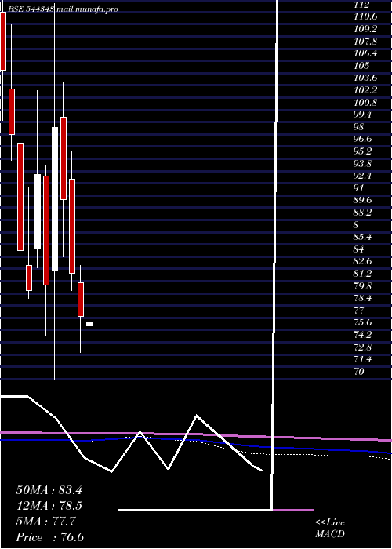Click the 95.2 price axis label
The height and width of the screenshot is (549, 392).
[363, 151]
